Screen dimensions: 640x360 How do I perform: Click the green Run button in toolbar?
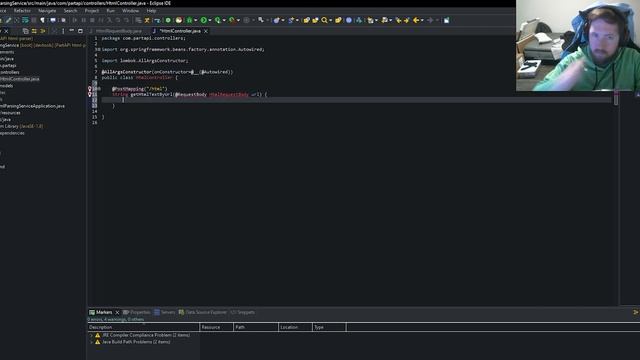(203, 20)
